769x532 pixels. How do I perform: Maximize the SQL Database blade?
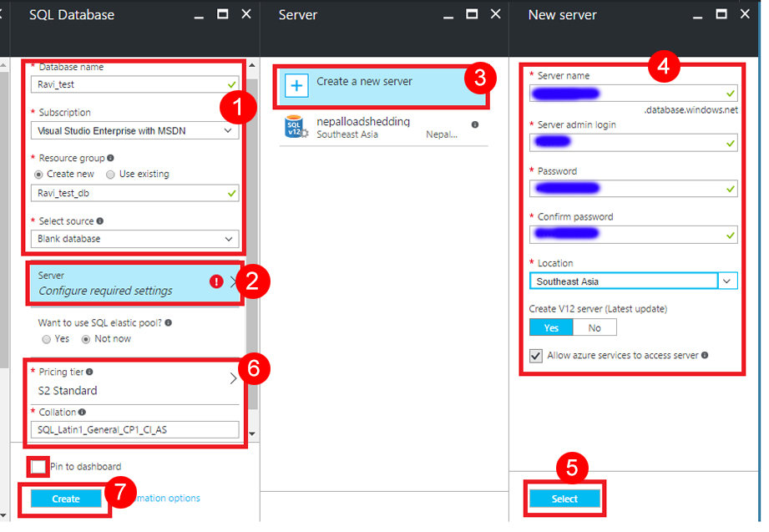click(x=223, y=14)
